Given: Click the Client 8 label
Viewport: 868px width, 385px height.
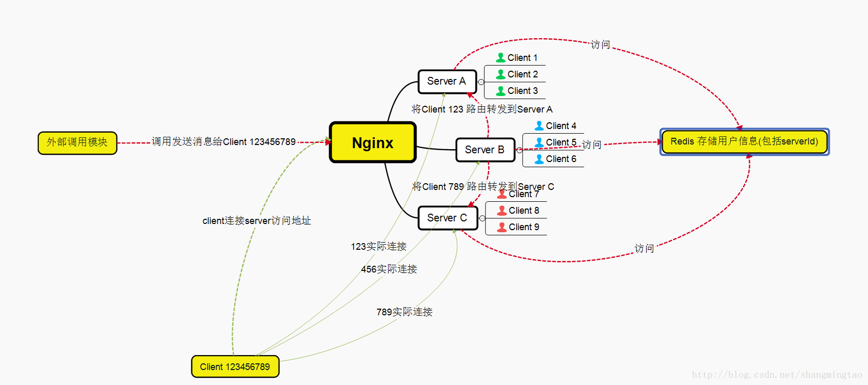Looking at the screenshot, I should [x=524, y=211].
